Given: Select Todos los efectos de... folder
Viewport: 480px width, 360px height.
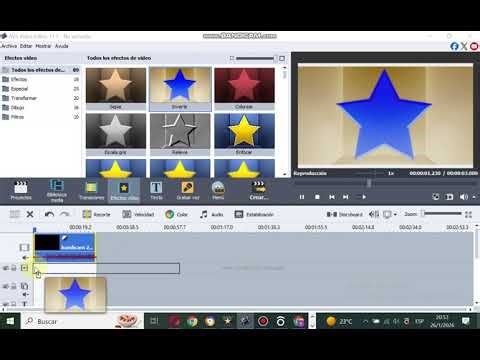Looking at the screenshot, I should point(40,70).
